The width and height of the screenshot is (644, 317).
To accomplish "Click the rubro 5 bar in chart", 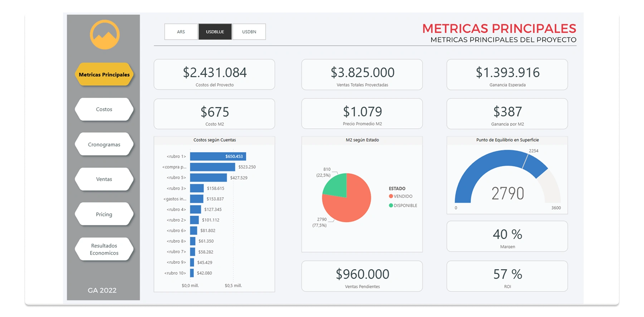I will click(208, 178).
